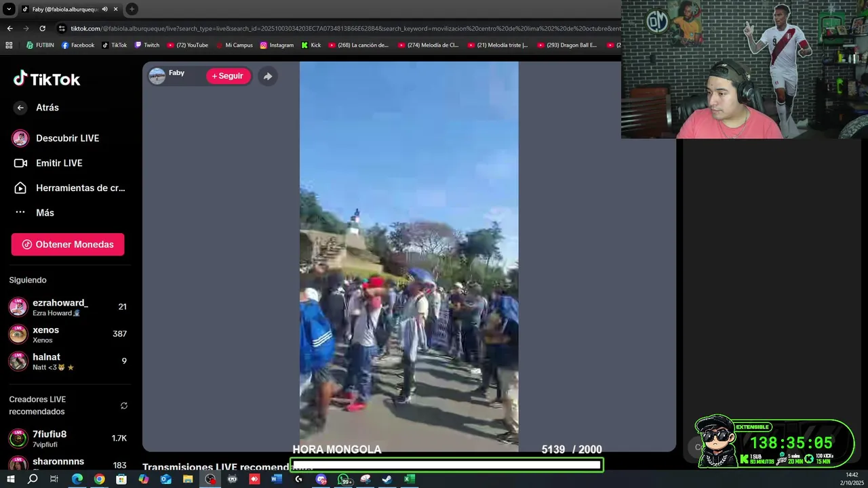Open (21) Melodía triste bookmark
The width and height of the screenshot is (868, 488).
pos(498,45)
